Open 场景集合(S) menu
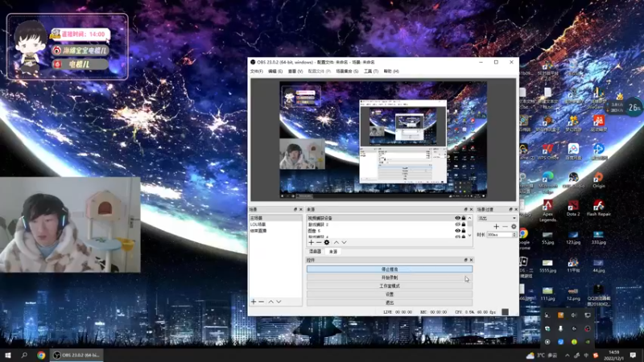Screen dimensions: 644x362 coord(347,72)
